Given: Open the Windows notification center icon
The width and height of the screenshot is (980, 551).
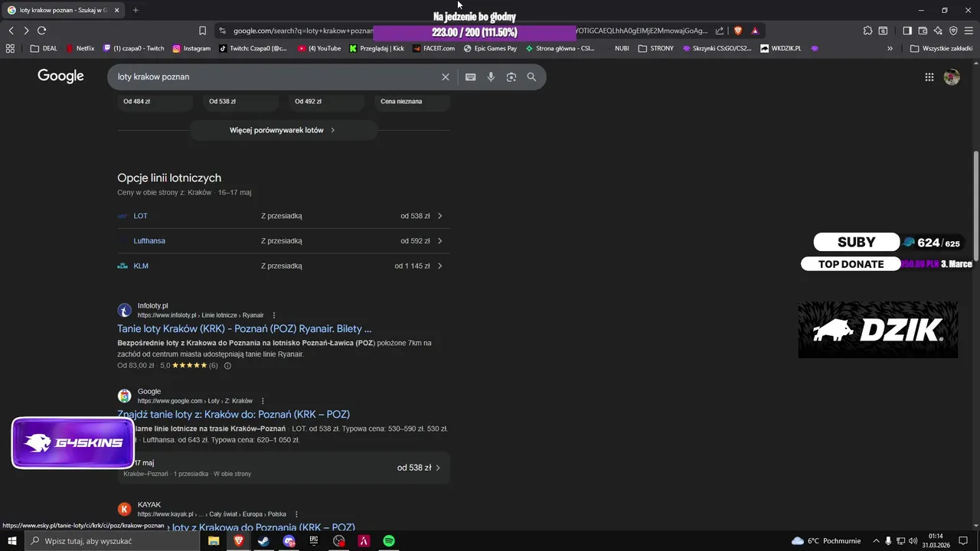Looking at the screenshot, I should 963,541.
